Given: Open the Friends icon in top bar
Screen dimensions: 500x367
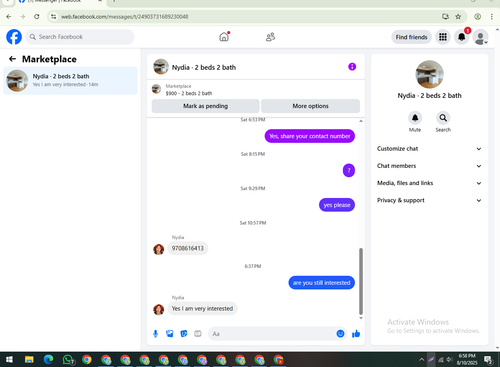Looking at the screenshot, I should pyautogui.click(x=270, y=37).
